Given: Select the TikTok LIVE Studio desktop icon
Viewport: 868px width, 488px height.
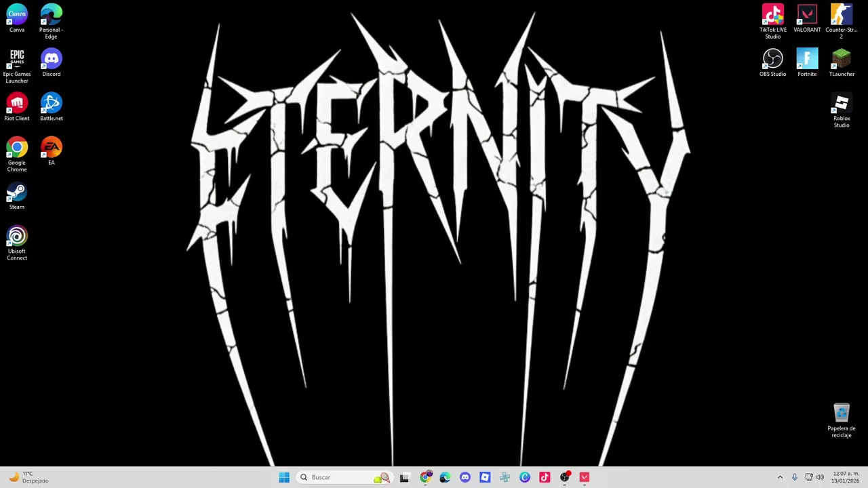Looking at the screenshot, I should [x=773, y=22].
